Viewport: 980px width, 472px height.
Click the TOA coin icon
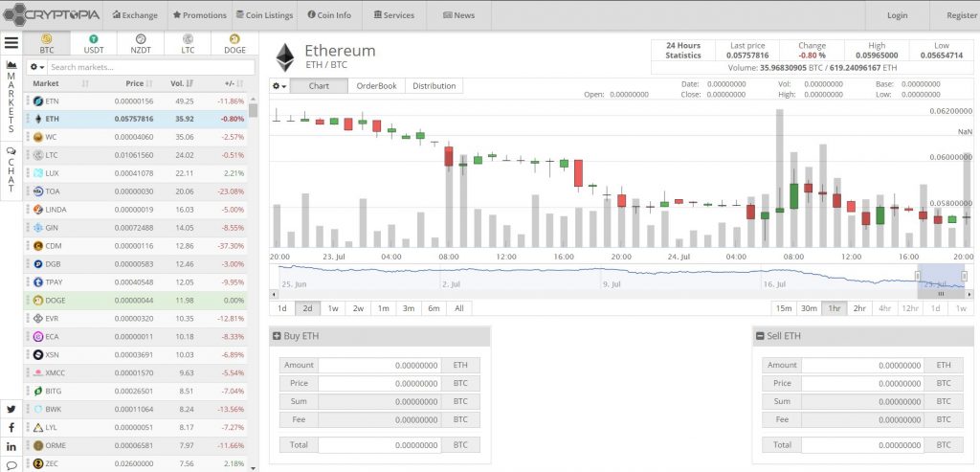tap(38, 191)
